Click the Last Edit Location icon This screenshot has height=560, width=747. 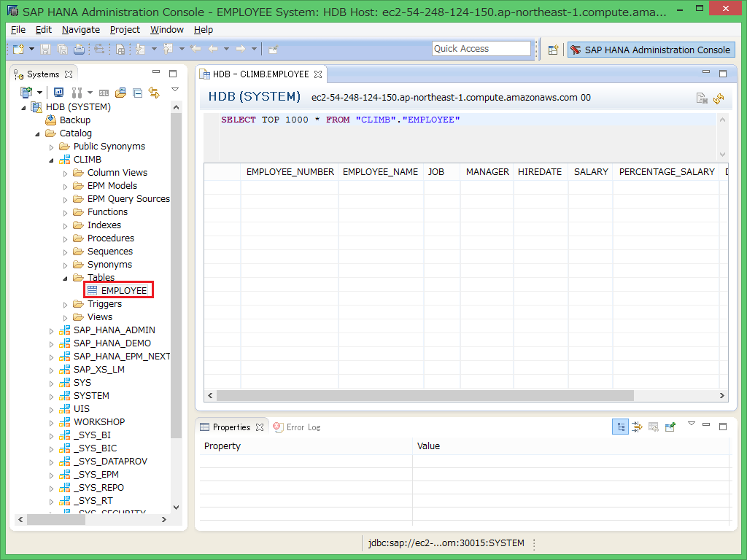click(196, 49)
